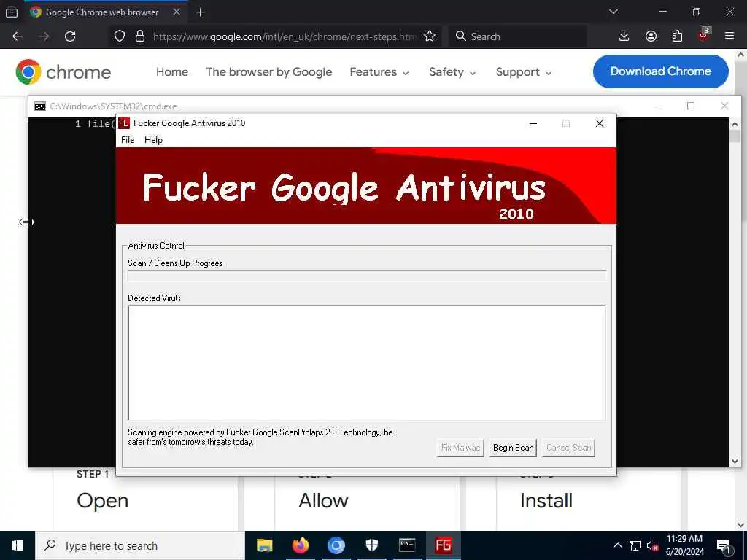Open the clock showing 11:29 AM
This screenshot has width=747, height=560.
coord(684,545)
